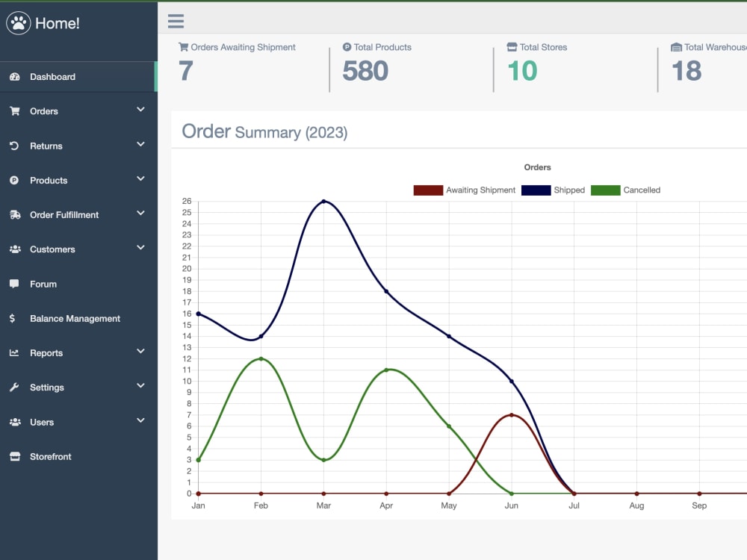Click the Reports sidebar label
The height and width of the screenshot is (560, 747).
pos(46,353)
